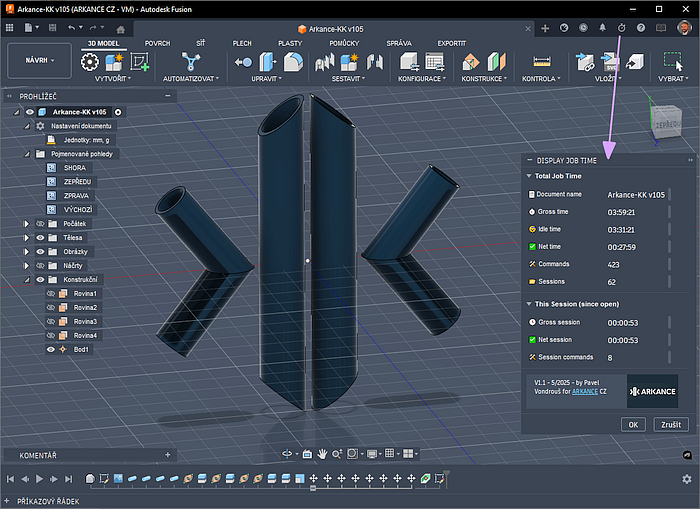Open the NÁVRH workspace dropdown

[x=40, y=60]
